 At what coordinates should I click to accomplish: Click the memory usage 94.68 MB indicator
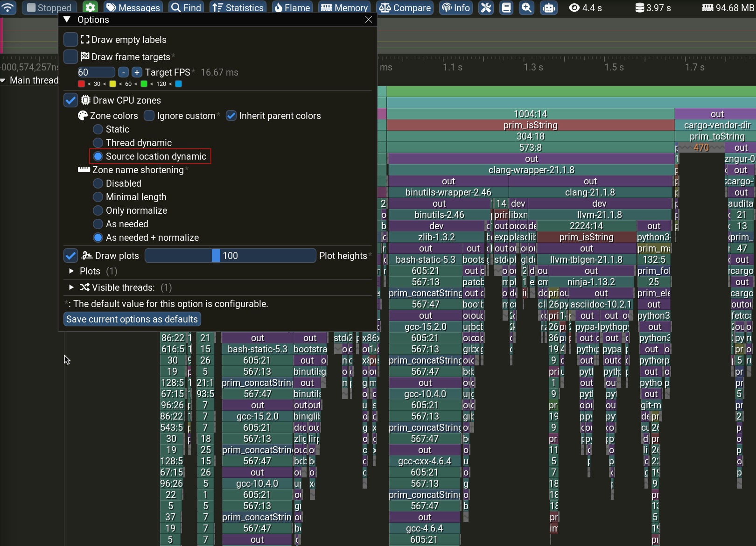[728, 7]
